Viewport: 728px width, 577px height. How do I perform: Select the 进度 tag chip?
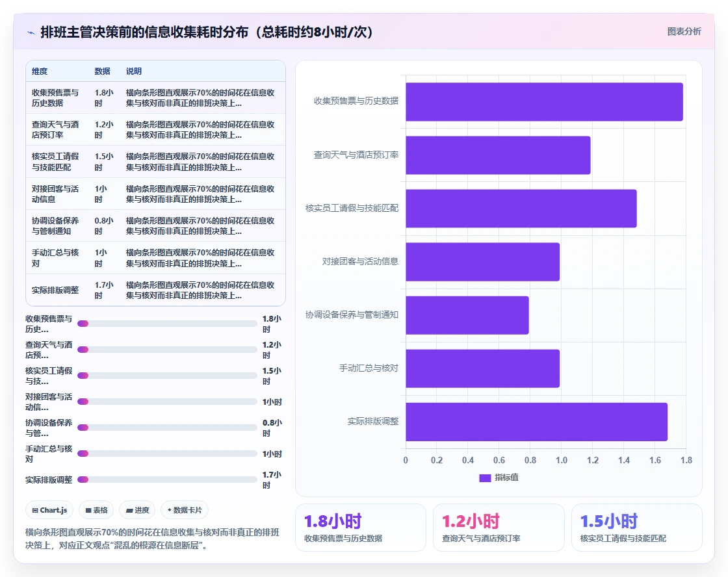[137, 510]
